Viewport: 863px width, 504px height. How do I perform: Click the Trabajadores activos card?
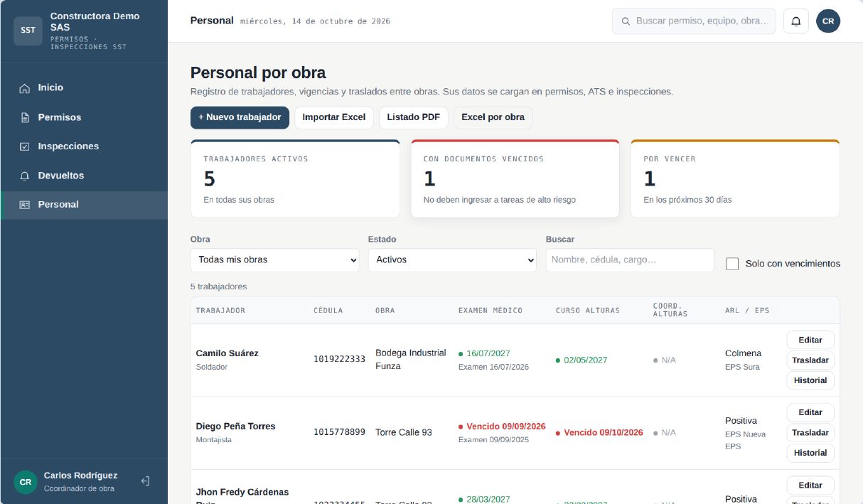[295, 178]
